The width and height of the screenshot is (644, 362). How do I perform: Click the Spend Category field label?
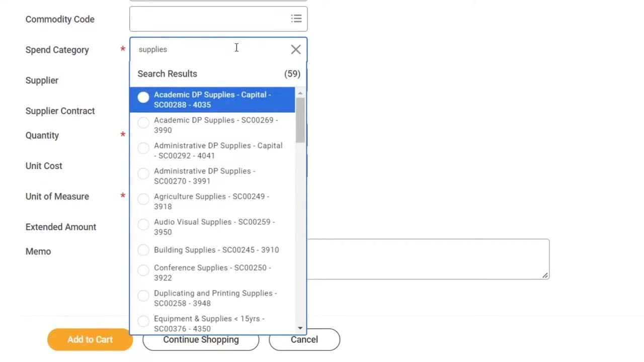(57, 50)
